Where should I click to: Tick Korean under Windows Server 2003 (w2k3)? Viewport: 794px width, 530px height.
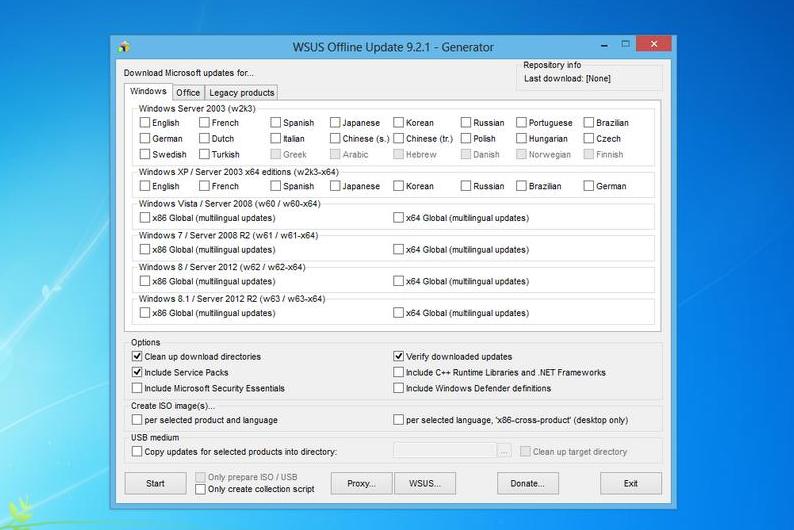coord(399,123)
